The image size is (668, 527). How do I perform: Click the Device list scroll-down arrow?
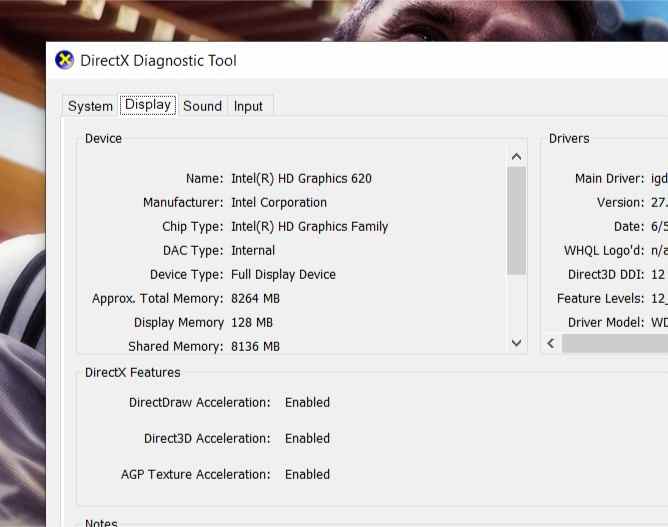(516, 343)
